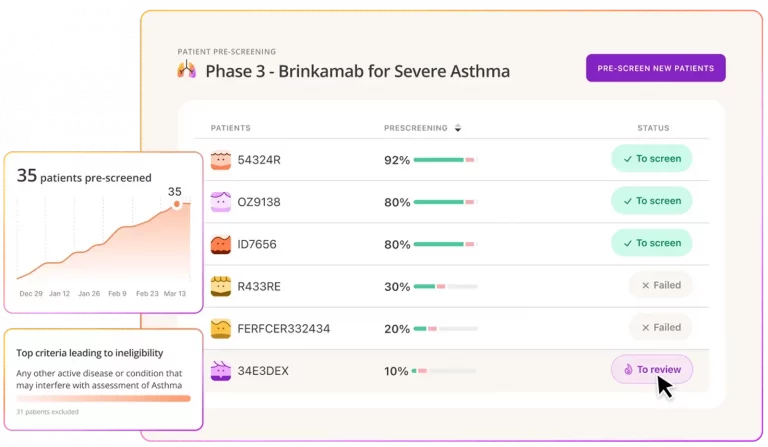The height and width of the screenshot is (447, 768).
Task: Click To screen status for 54324R
Action: (651, 159)
